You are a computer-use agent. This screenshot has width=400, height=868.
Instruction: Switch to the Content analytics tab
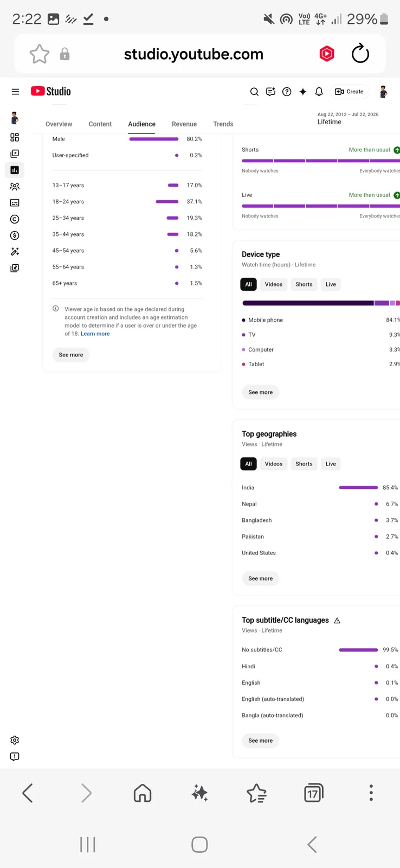pyautogui.click(x=100, y=124)
